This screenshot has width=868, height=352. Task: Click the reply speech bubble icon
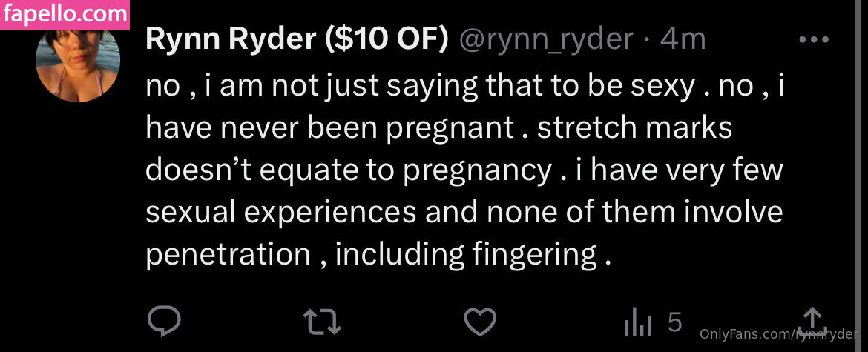point(164,321)
